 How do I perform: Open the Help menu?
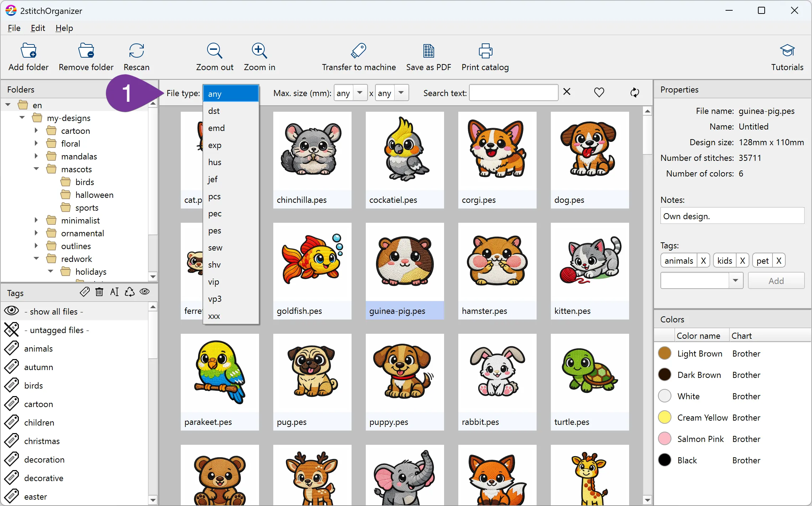64,28
